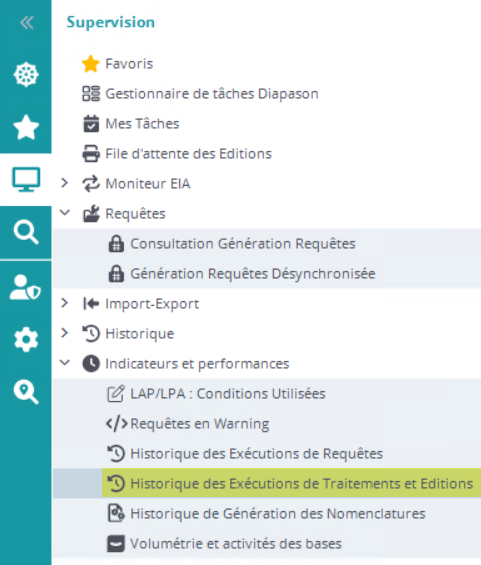Viewport: 481px width, 565px height.
Task: Click the yellow star Favoris icon
Action: click(x=90, y=64)
